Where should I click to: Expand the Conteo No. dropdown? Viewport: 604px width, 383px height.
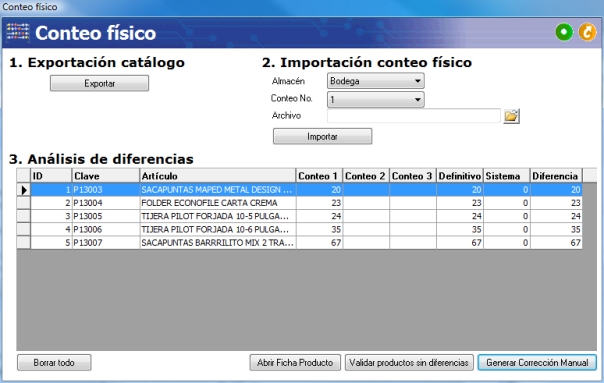[x=376, y=99]
